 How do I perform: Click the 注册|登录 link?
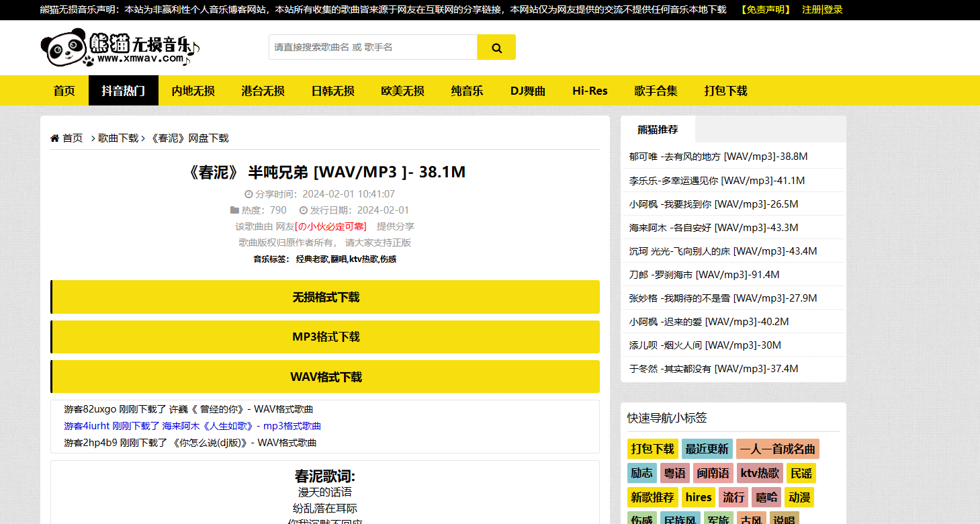click(822, 9)
